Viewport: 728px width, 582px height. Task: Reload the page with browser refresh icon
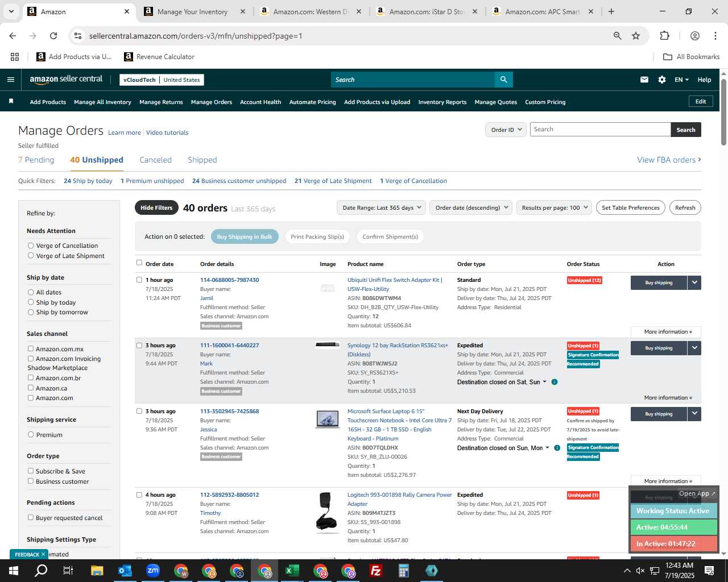(53, 36)
